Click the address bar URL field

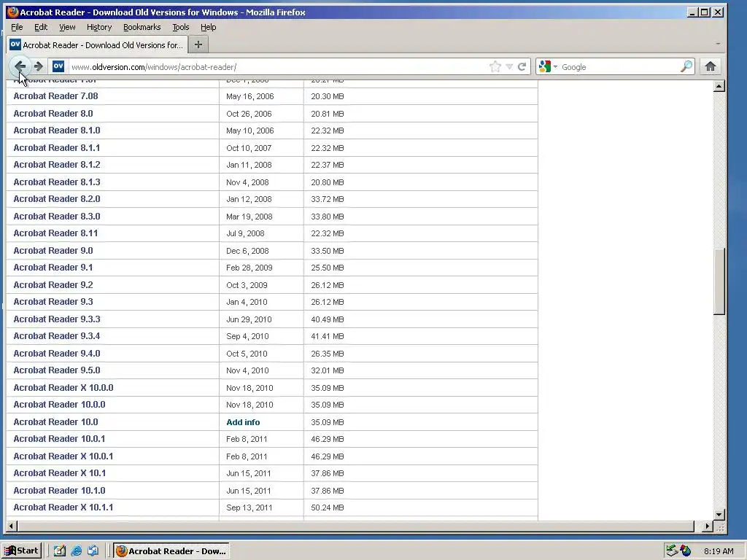coord(278,67)
